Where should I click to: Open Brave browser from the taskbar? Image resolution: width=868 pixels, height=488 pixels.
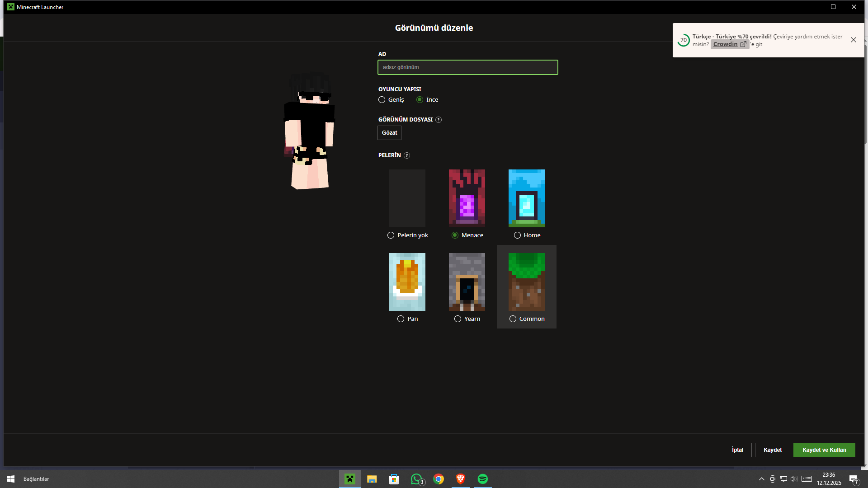point(461,479)
